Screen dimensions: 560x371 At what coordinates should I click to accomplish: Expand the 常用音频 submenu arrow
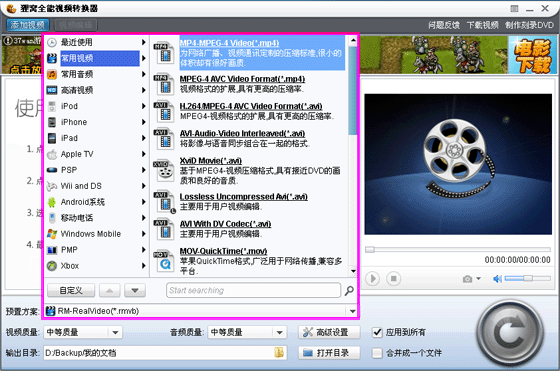[x=143, y=74]
